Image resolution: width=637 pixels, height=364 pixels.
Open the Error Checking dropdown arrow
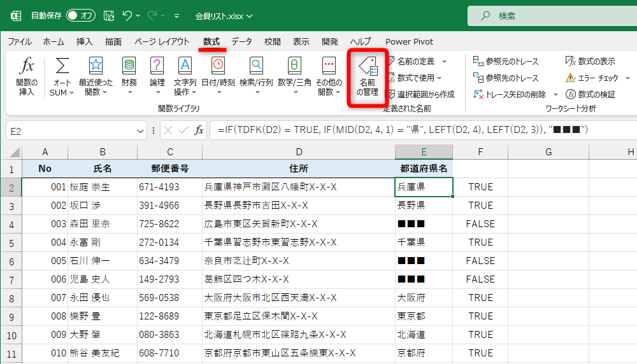point(627,78)
